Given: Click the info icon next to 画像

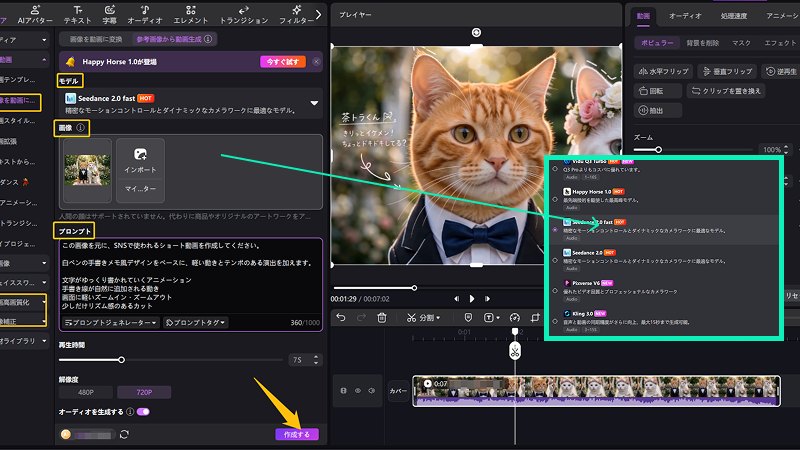Looking at the screenshot, I should [x=81, y=128].
